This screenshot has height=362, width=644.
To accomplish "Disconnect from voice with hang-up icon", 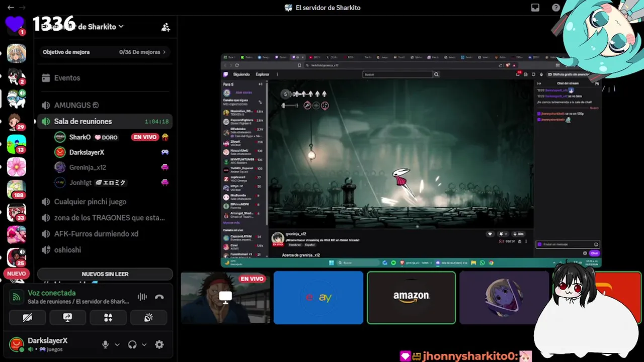I will (159, 297).
